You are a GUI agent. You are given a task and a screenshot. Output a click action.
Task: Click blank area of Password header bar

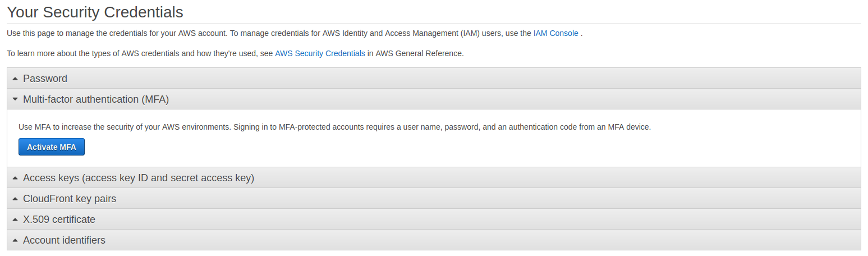pyautogui.click(x=449, y=79)
